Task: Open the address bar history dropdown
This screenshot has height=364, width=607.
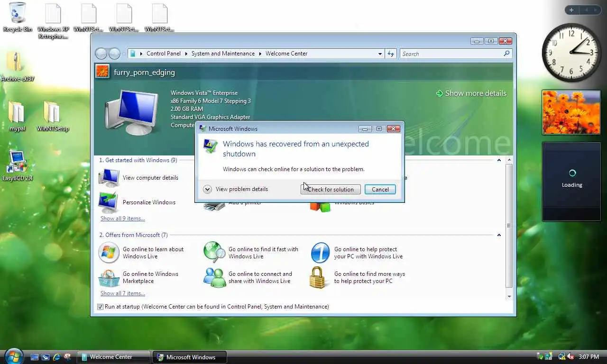Action: (x=380, y=54)
